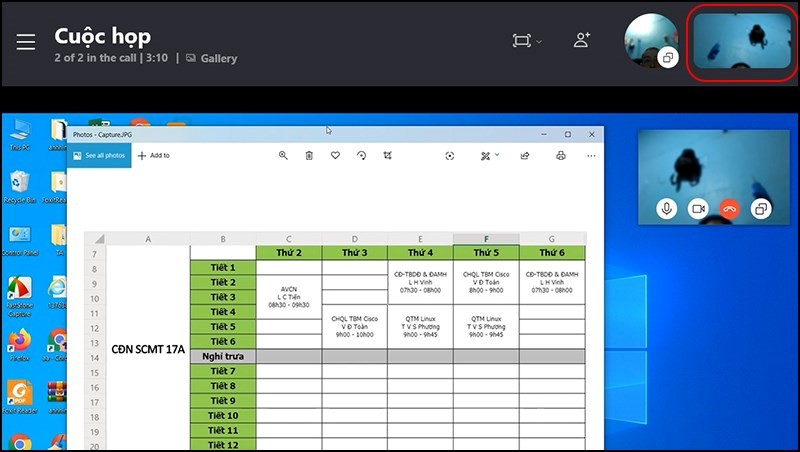Click the 'Thứ 2' column header
The image size is (800, 452).
coord(289,253)
